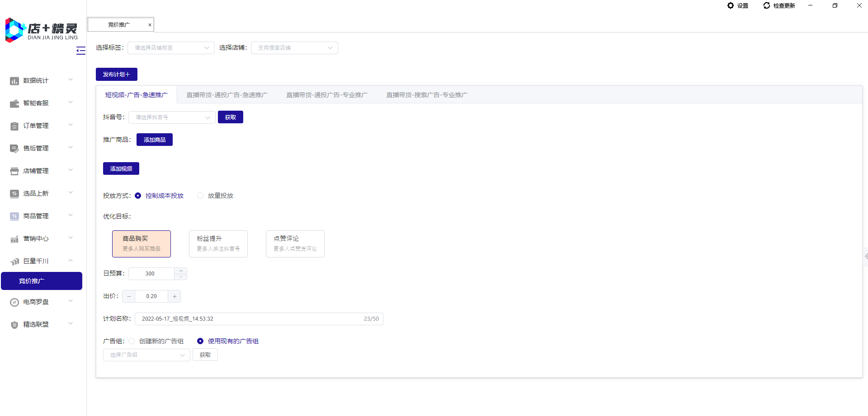Screen dimensions: 868x416
Task: Click the 数据统计 chart icon in sidebar
Action: tap(14, 81)
